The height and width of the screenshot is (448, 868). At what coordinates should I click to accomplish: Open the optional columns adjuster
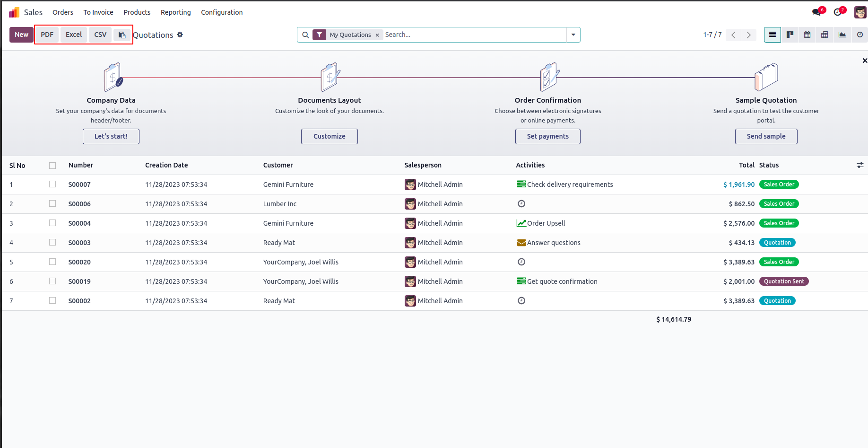coord(860,165)
